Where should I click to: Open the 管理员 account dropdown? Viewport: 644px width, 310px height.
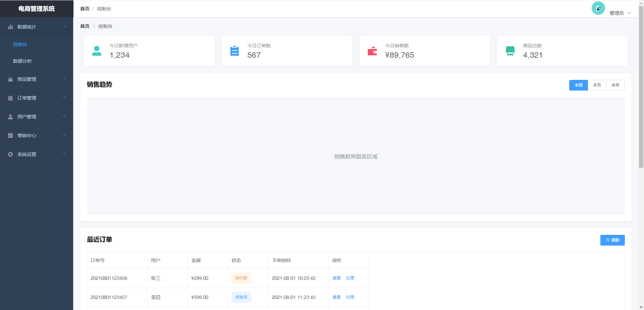click(x=620, y=13)
